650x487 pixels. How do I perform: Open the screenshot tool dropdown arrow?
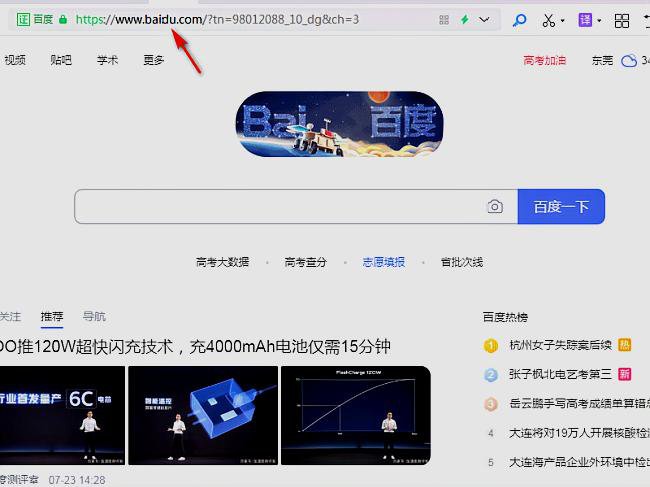pyautogui.click(x=562, y=20)
